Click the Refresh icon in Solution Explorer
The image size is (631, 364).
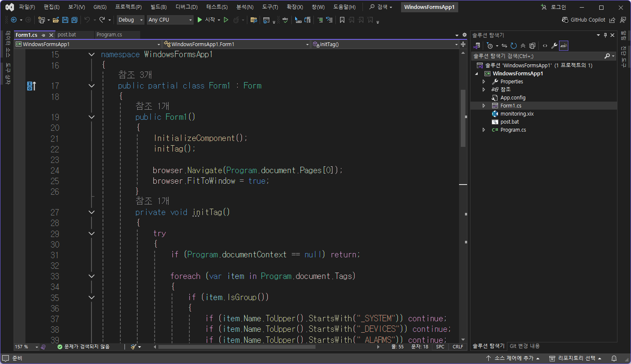click(x=514, y=46)
